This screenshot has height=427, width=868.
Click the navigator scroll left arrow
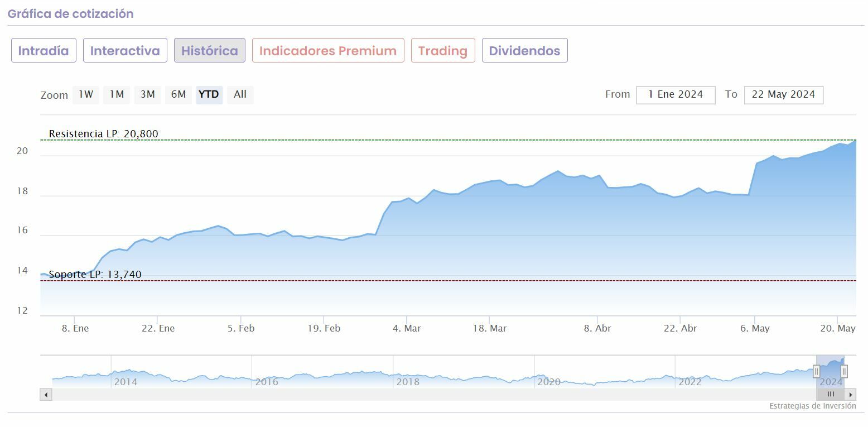46,395
